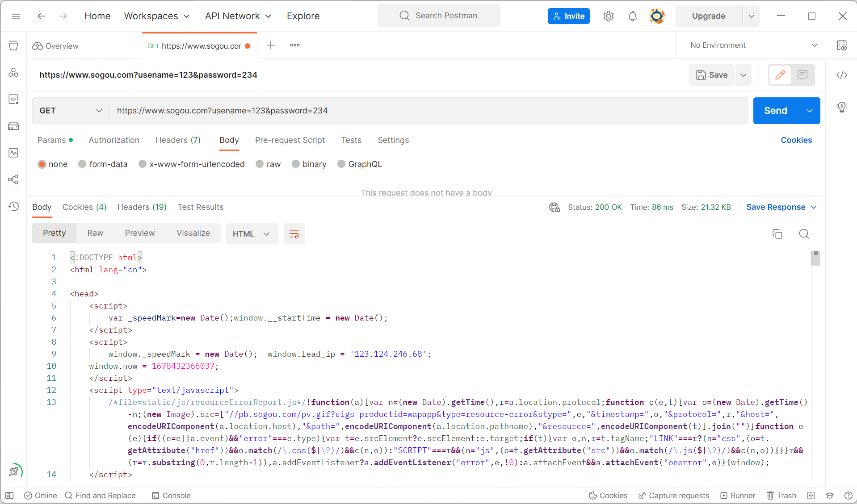Image resolution: width=857 pixels, height=504 pixels.
Task: Click the Search Postman box
Action: pos(438,16)
